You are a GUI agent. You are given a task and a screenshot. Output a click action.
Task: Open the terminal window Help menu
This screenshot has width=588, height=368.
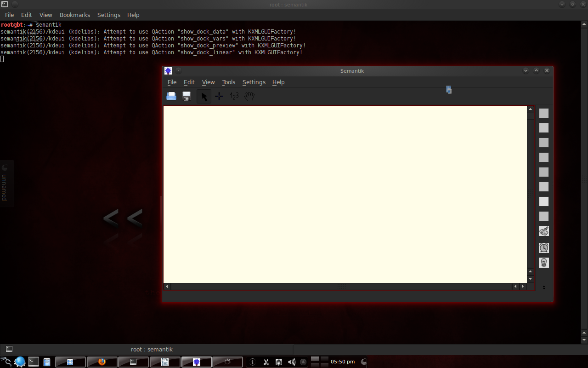(133, 15)
